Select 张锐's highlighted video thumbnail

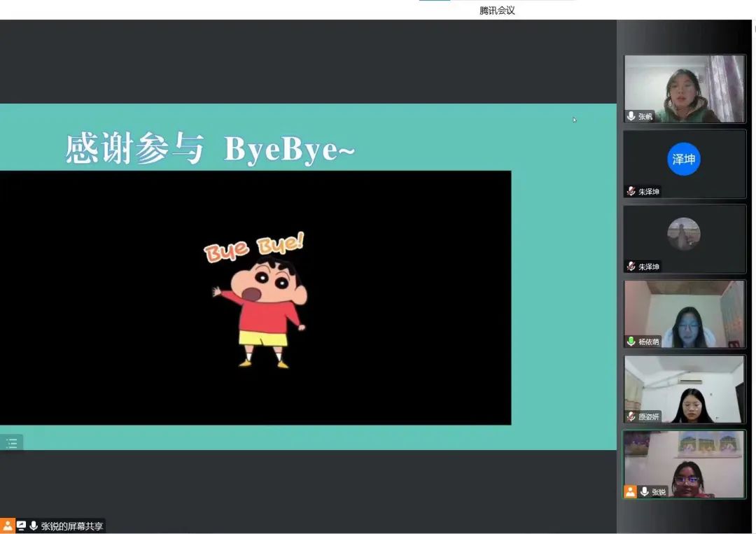click(x=685, y=464)
